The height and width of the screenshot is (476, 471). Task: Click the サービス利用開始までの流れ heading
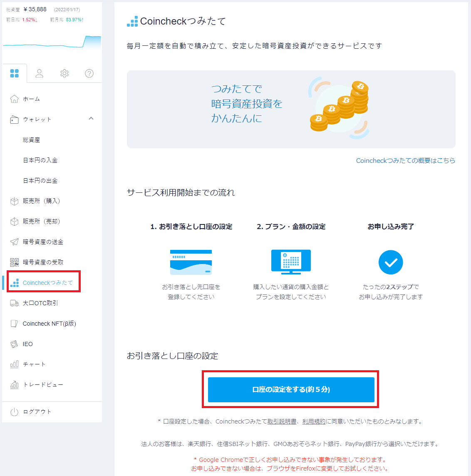181,192
